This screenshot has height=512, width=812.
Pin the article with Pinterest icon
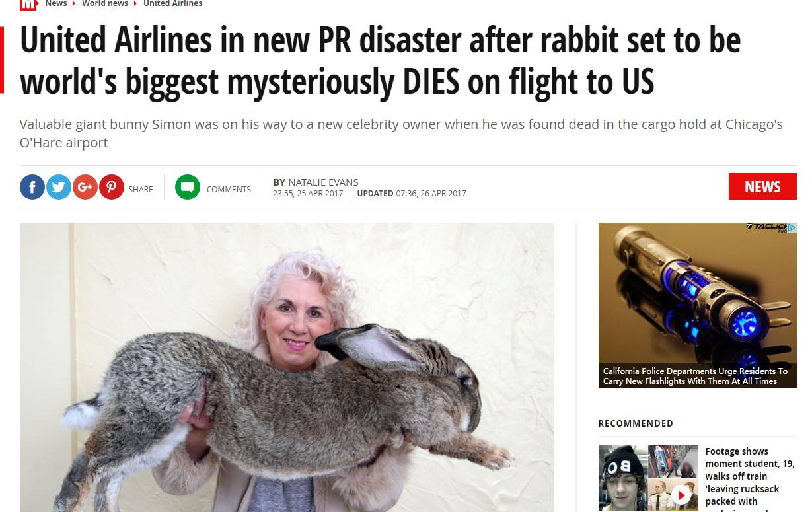112,187
